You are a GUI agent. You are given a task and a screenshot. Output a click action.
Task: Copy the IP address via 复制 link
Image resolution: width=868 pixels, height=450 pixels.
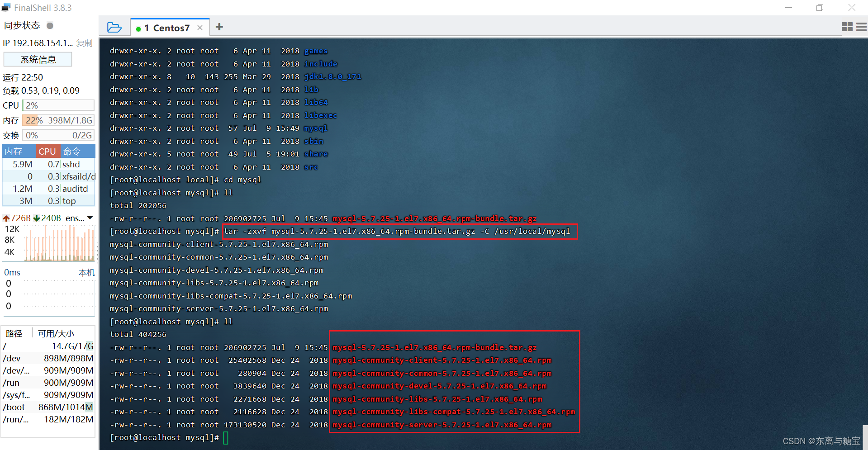84,43
